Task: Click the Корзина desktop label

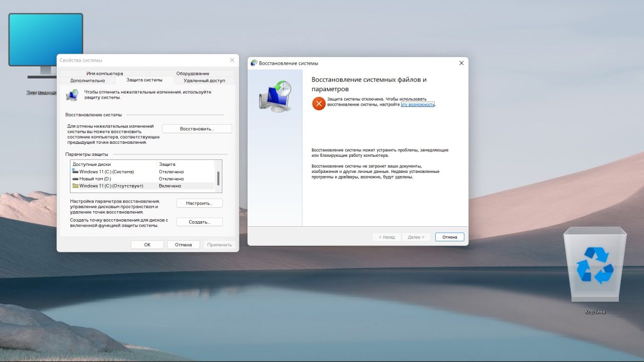Action: click(595, 312)
